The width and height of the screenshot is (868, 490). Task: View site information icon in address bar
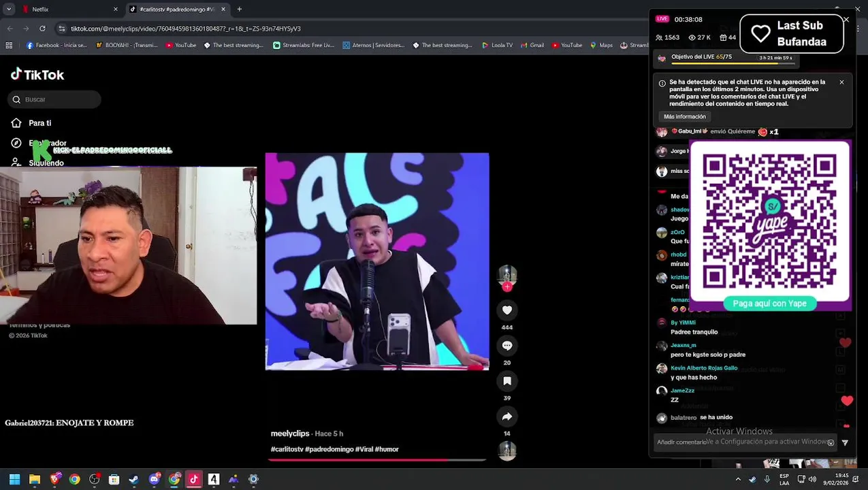[62, 29]
